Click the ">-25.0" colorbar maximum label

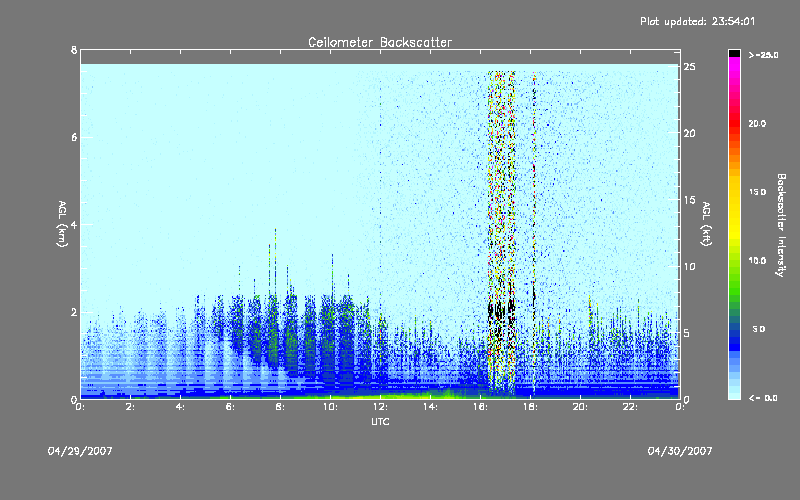[x=763, y=55]
